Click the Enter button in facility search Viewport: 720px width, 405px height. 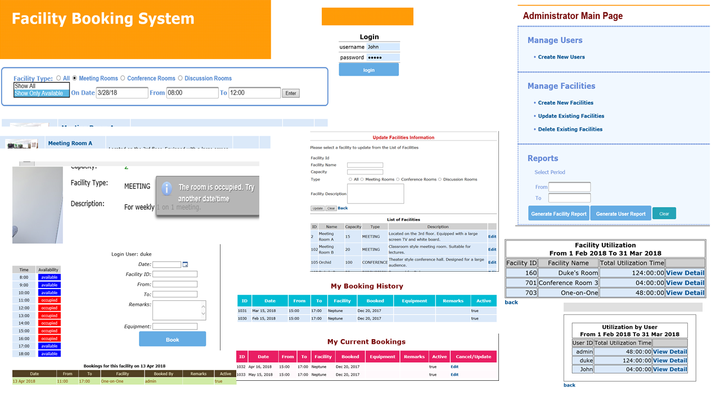tap(291, 93)
